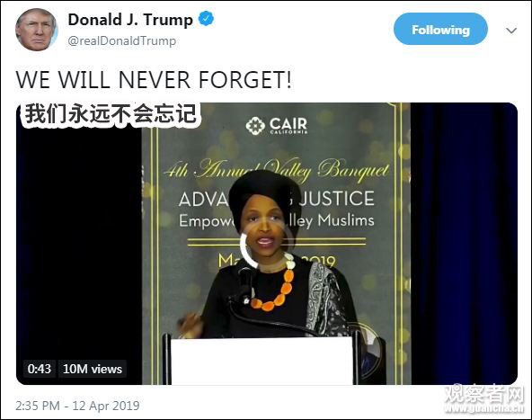
Task: Click the 观察者网 watermark logo
Action: (484, 394)
